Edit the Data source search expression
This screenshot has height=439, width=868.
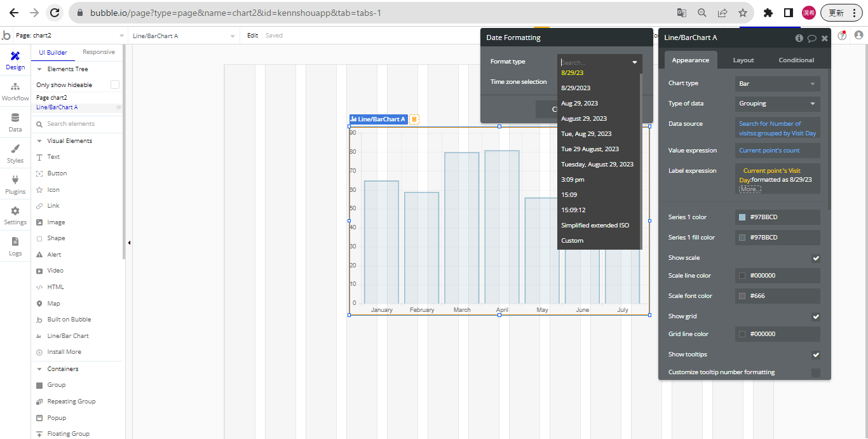[x=777, y=128]
